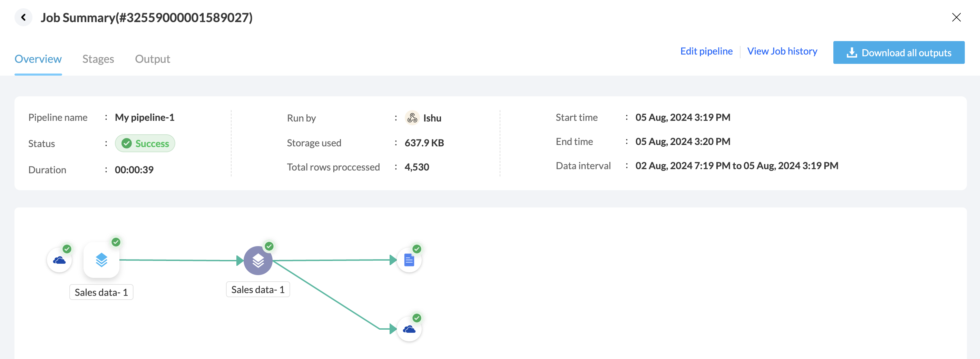Open the Overview tab

click(38, 59)
